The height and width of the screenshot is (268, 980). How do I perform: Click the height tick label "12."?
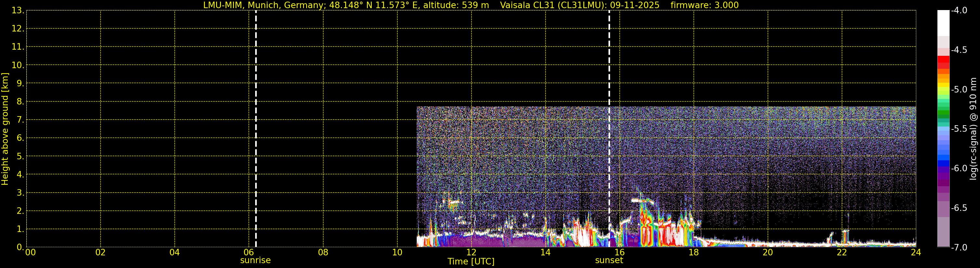[18, 29]
